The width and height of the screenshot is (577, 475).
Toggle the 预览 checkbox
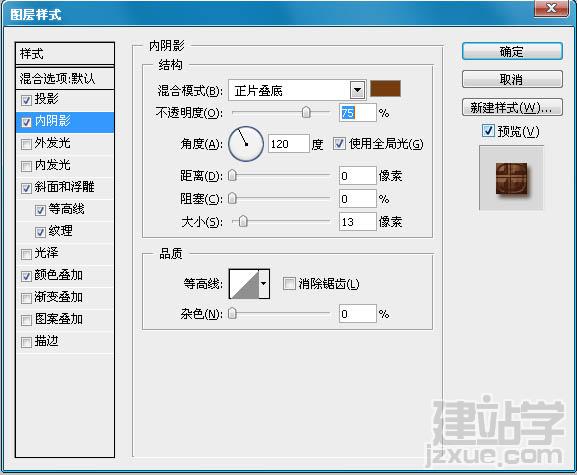coord(488,131)
